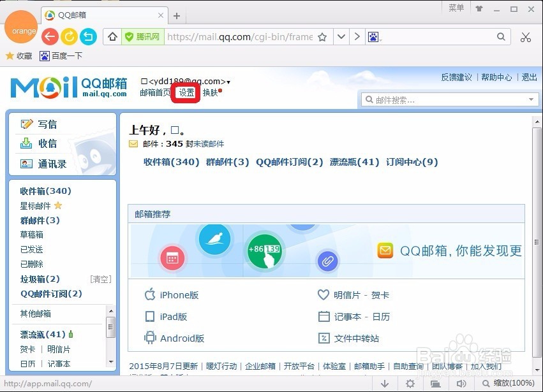Open 订阅中心(9) in main pane
Image resolution: width=543 pixels, height=392 pixels.
tap(412, 162)
